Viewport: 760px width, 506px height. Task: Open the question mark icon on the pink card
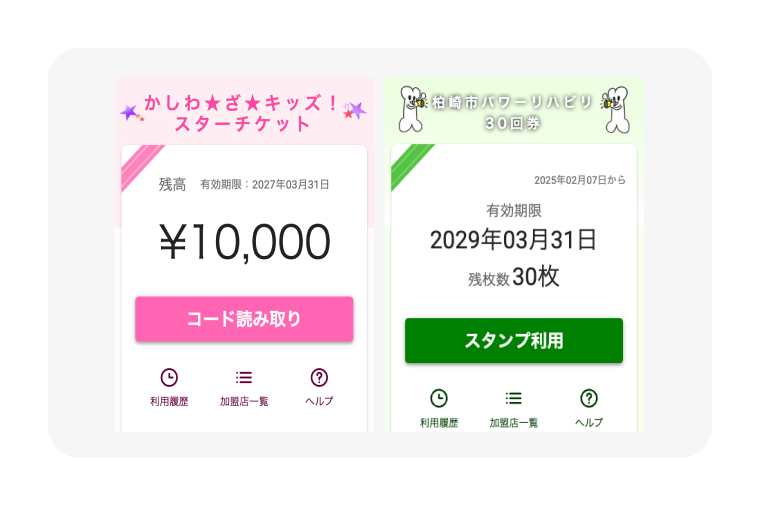[x=319, y=377]
